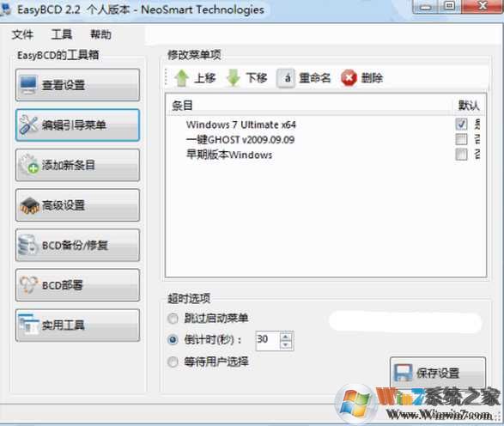The image size is (504, 426).
Task: Uncheck default for Windows 7 Ultimate x64
Action: 461,124
